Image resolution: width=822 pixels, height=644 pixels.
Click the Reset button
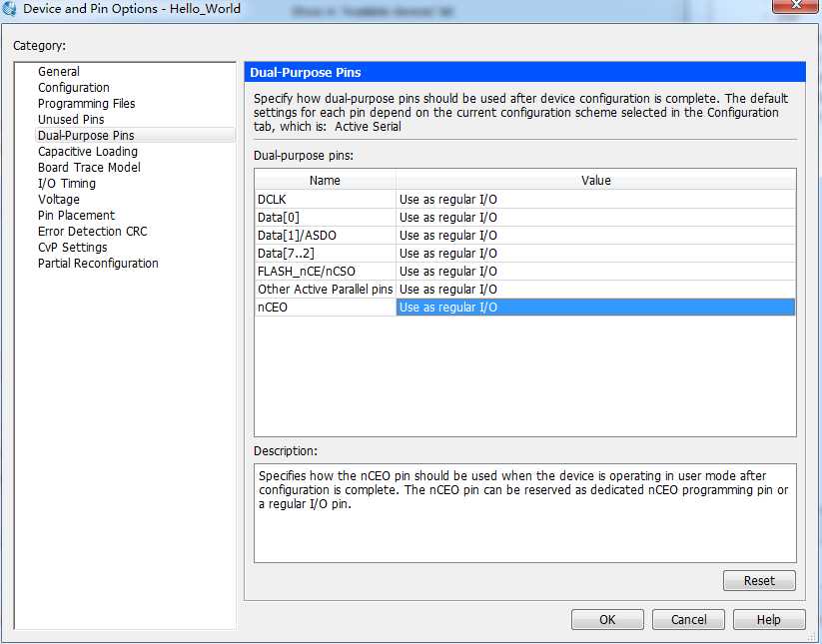759,580
